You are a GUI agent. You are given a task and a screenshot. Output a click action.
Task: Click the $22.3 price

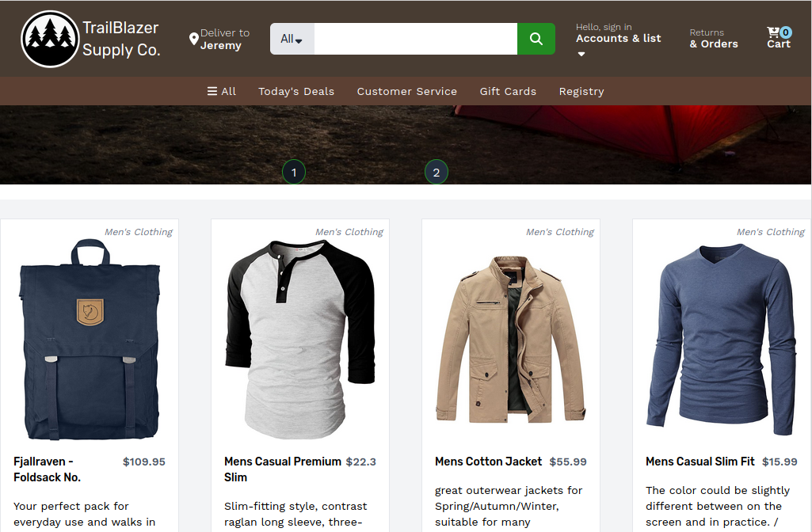(361, 462)
